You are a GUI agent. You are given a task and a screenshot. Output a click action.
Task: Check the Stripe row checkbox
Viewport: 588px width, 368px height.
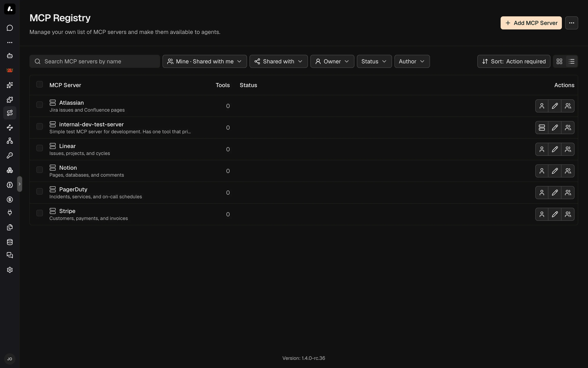click(x=40, y=213)
